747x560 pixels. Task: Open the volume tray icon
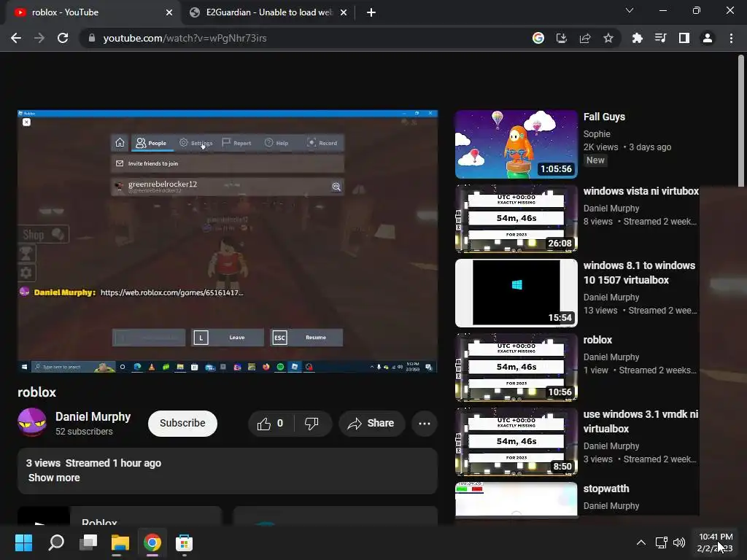[679, 542]
